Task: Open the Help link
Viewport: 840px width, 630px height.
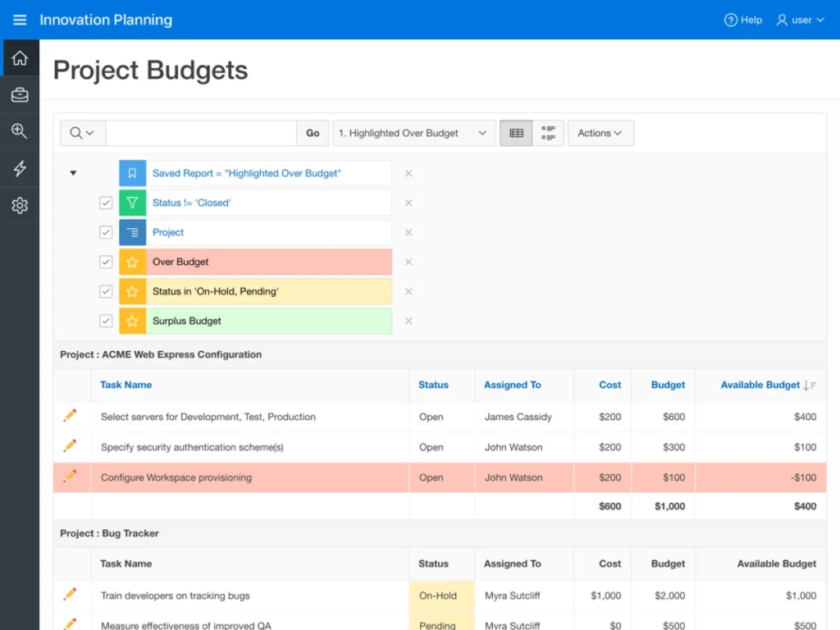Action: coord(743,20)
